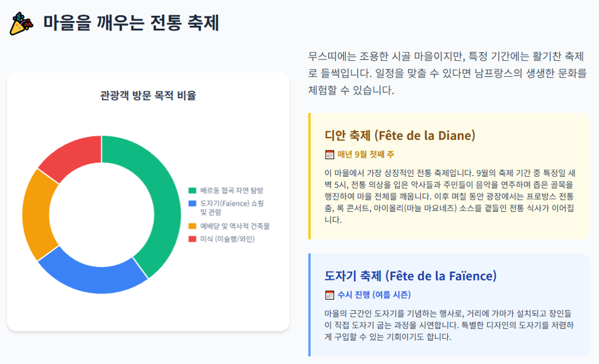Click heading 도자기 축제 (Fête de la Faïence)
The image size is (599, 364).
[x=410, y=276]
